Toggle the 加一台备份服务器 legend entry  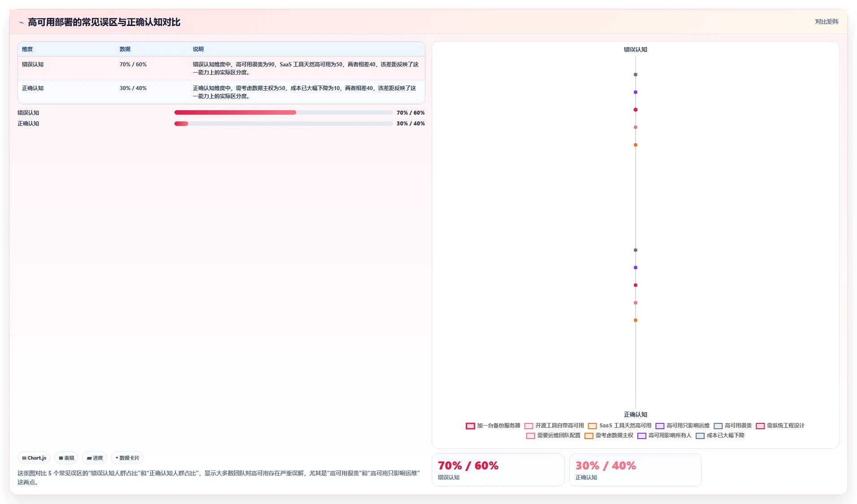pyautogui.click(x=493, y=426)
